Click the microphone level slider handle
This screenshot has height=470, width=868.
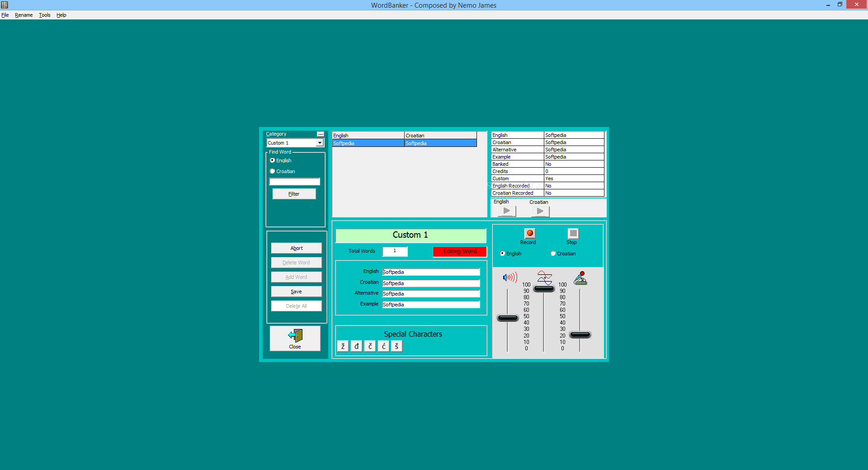[580, 335]
